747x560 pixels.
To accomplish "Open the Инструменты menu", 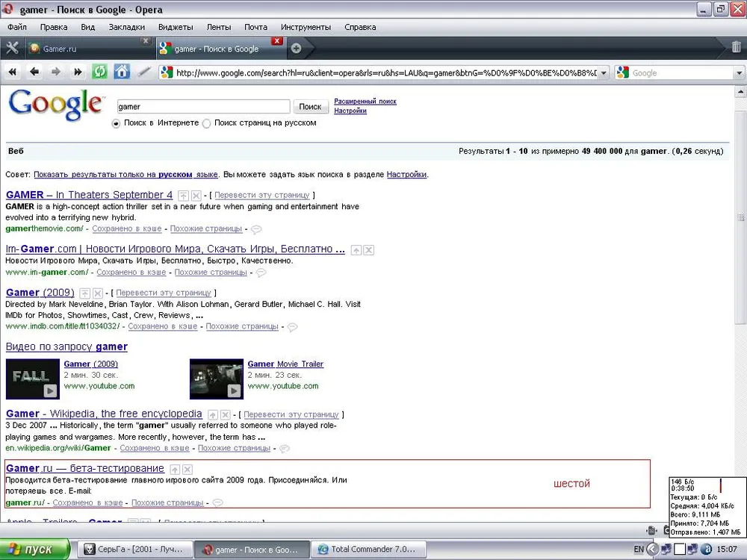I will click(x=306, y=27).
